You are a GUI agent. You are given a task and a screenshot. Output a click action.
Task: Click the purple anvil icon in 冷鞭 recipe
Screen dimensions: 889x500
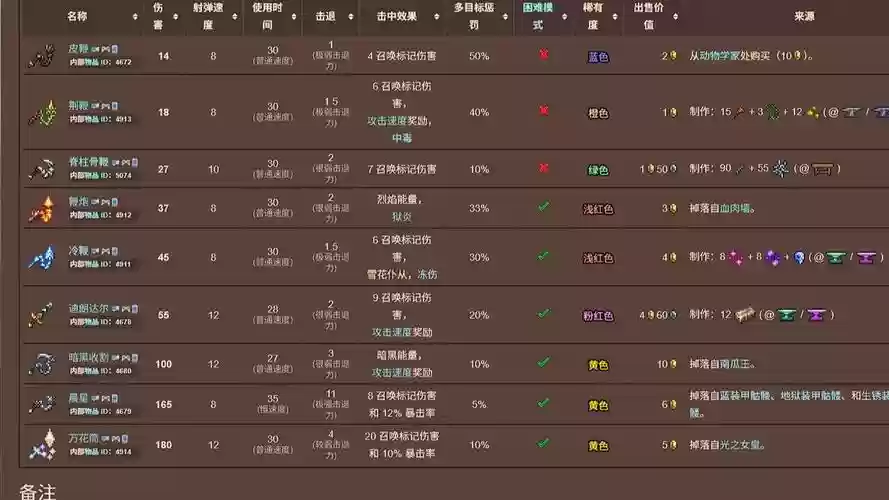pyautogui.click(x=866, y=258)
